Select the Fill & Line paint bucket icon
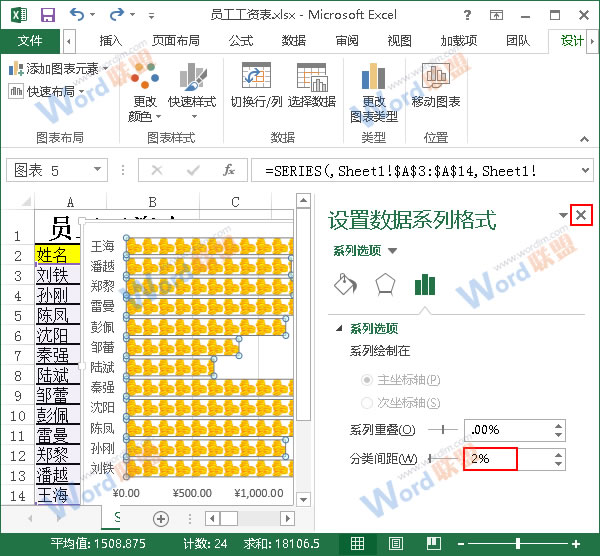600x556 pixels. click(344, 284)
